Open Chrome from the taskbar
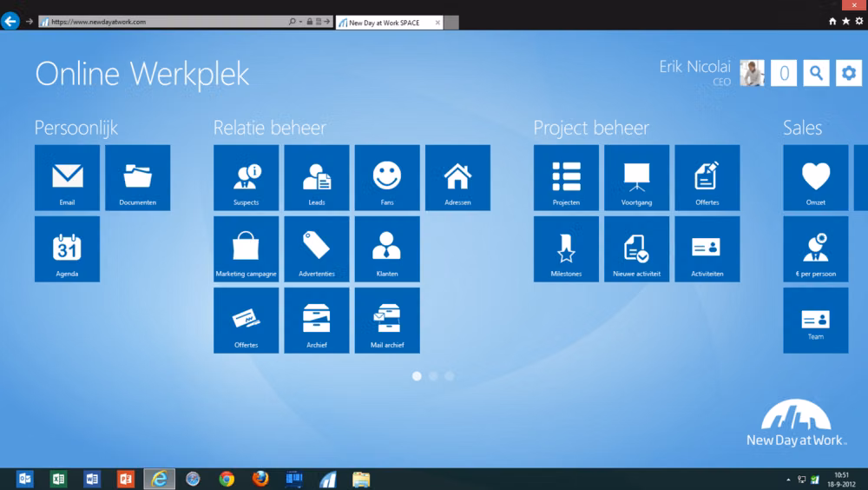 tap(227, 479)
